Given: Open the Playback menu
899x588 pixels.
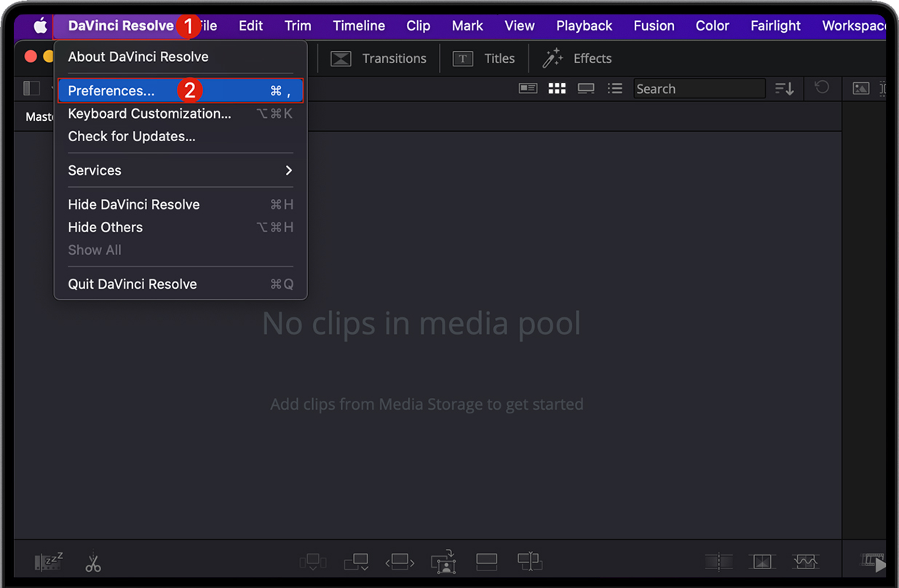Looking at the screenshot, I should point(584,26).
